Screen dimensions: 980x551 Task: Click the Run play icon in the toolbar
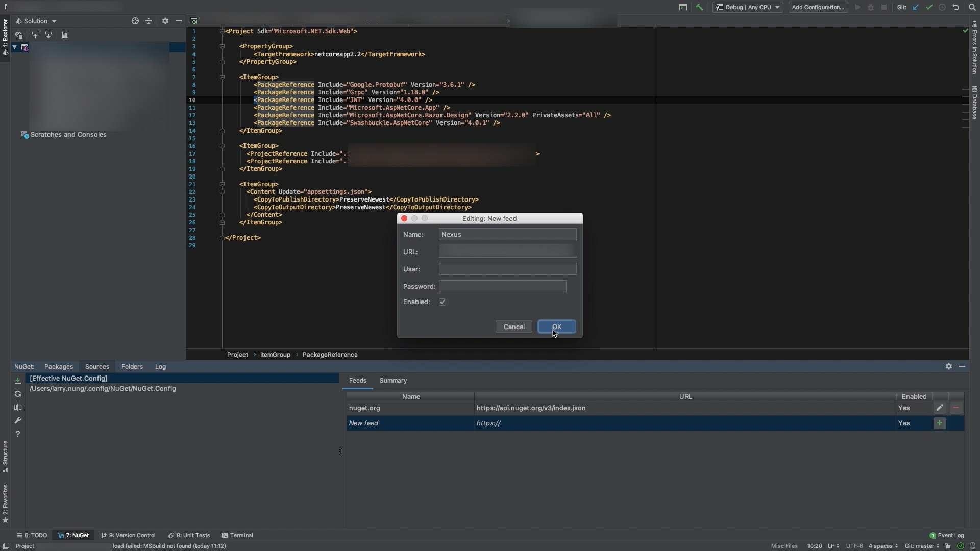click(857, 7)
